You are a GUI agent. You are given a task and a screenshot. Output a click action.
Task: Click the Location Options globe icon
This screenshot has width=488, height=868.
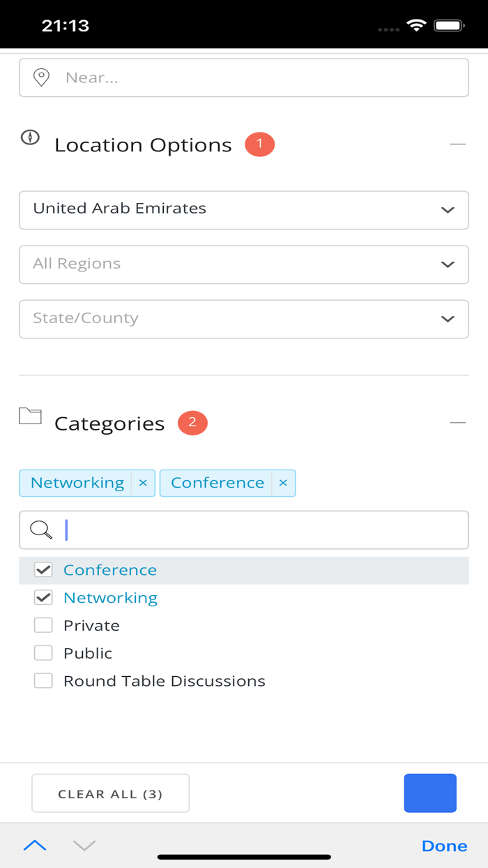(x=30, y=138)
